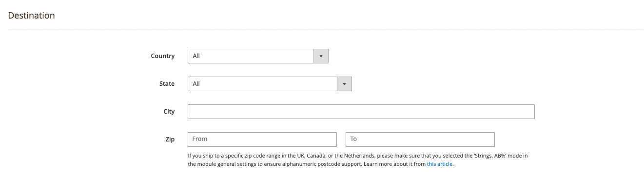Click the 'To' placeholder text
The image size is (644, 180).
click(x=353, y=139)
